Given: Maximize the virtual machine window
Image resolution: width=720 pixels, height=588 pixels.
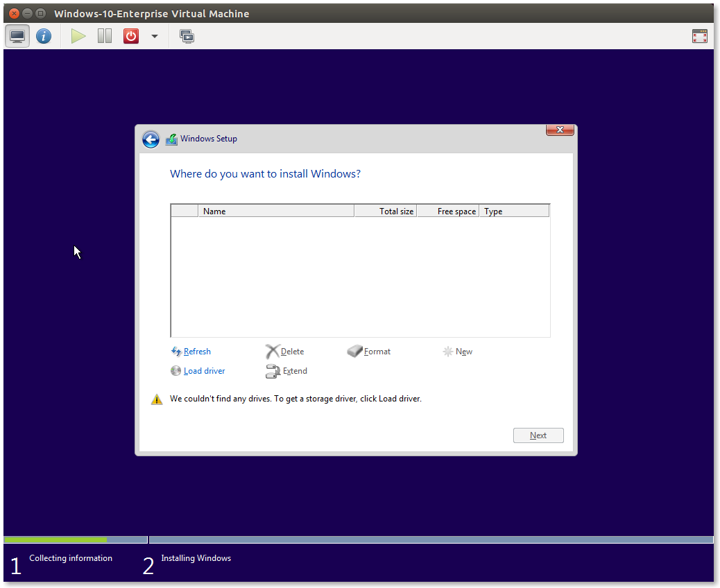Looking at the screenshot, I should (x=41, y=13).
